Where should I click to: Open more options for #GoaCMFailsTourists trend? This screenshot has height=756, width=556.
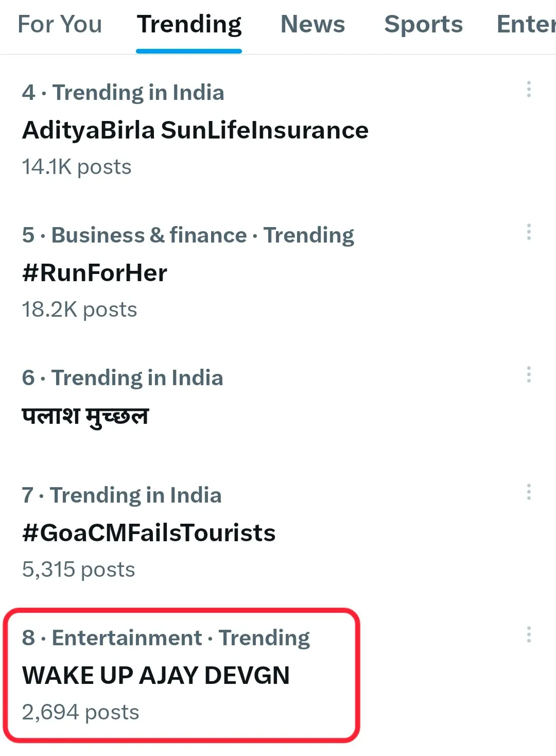(x=529, y=492)
